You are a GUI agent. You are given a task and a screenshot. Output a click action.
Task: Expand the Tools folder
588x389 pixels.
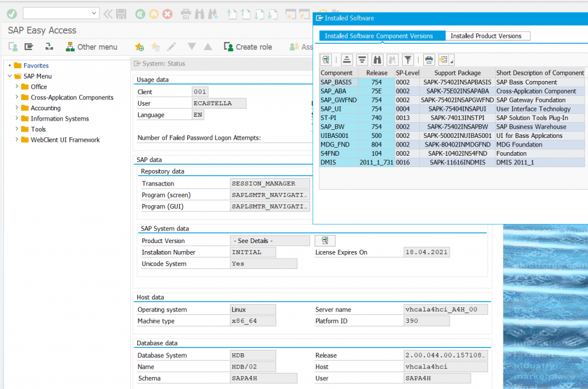pos(17,129)
